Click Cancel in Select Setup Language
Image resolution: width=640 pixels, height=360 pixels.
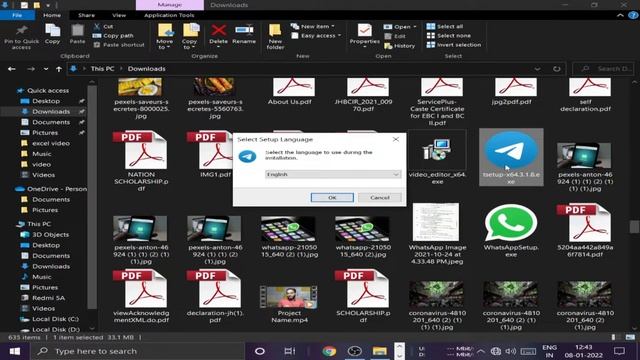click(x=380, y=198)
